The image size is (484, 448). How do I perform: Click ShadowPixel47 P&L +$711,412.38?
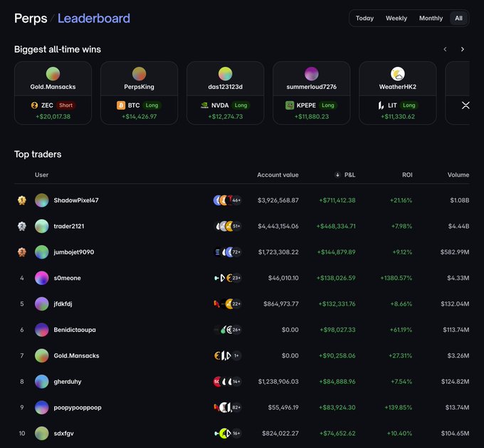pos(337,200)
